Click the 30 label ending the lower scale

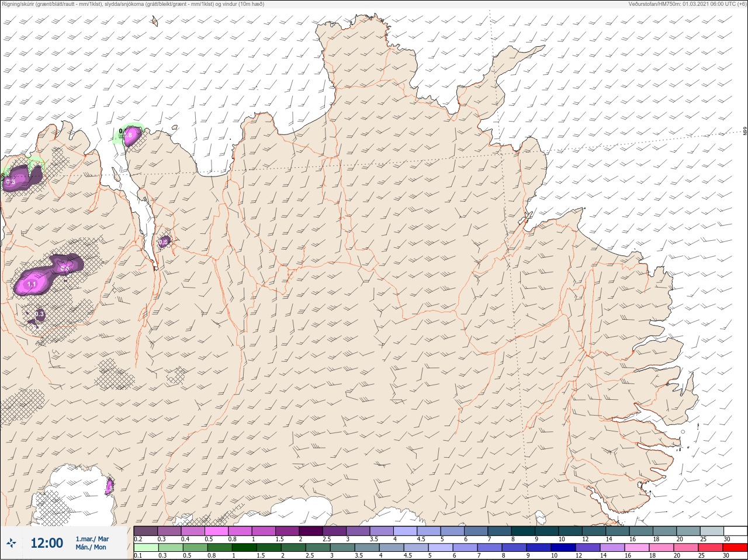pos(726,555)
